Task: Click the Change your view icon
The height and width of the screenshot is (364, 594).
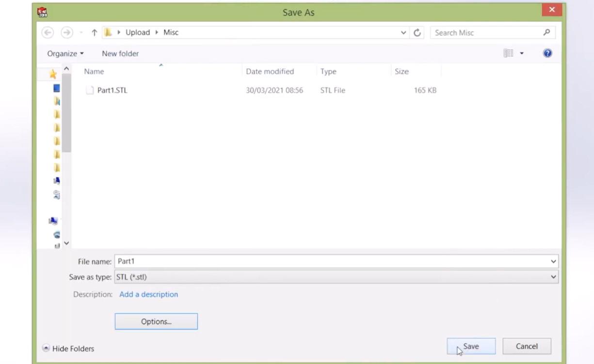Action: 508,53
